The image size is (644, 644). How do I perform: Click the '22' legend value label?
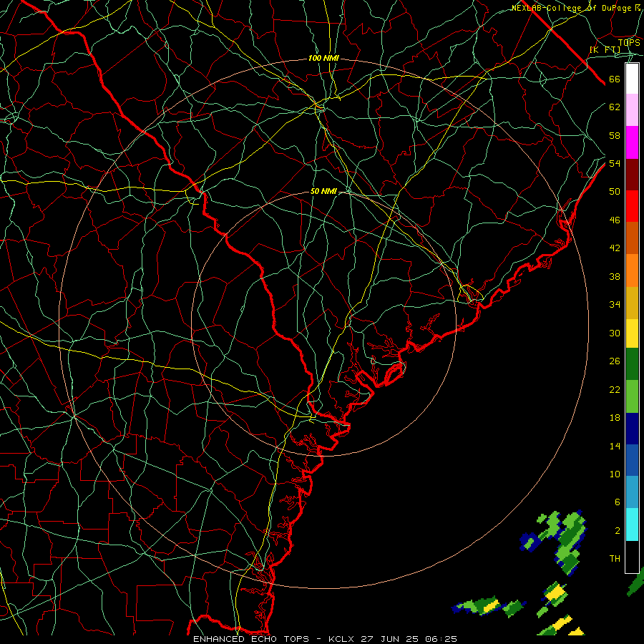click(615, 390)
